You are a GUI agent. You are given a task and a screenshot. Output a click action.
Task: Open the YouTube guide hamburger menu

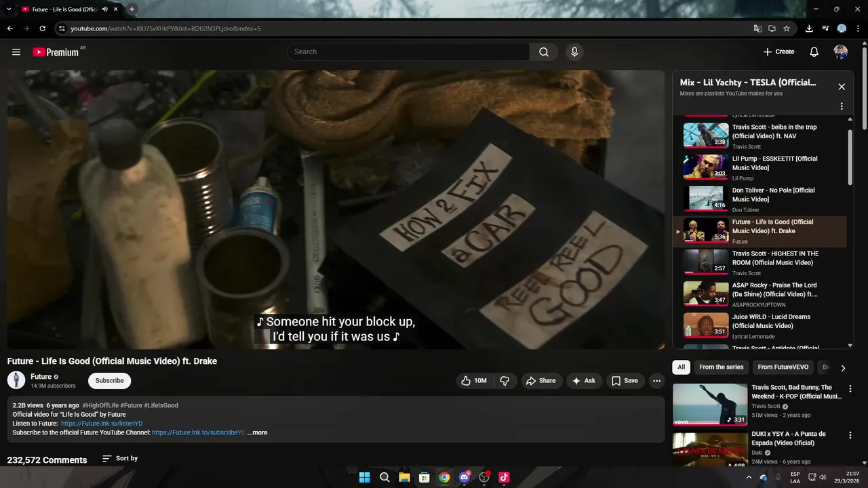[16, 52]
